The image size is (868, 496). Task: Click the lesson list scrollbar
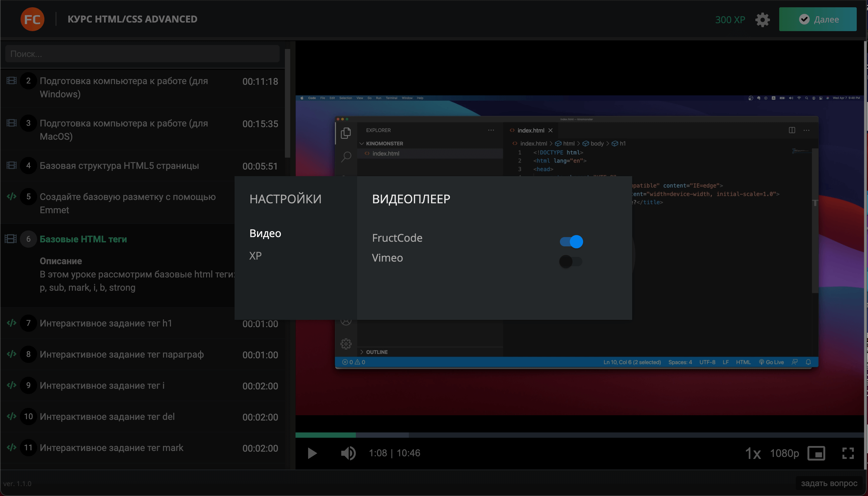pyautogui.click(x=288, y=103)
